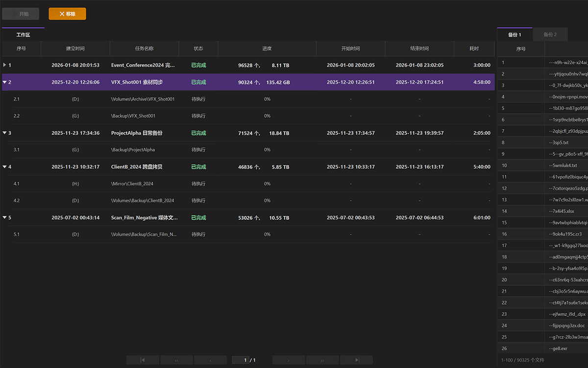Image resolution: width=588 pixels, height=368 pixels.
Task: Jump forward several pages with double-right arrows
Action: click(x=322, y=360)
